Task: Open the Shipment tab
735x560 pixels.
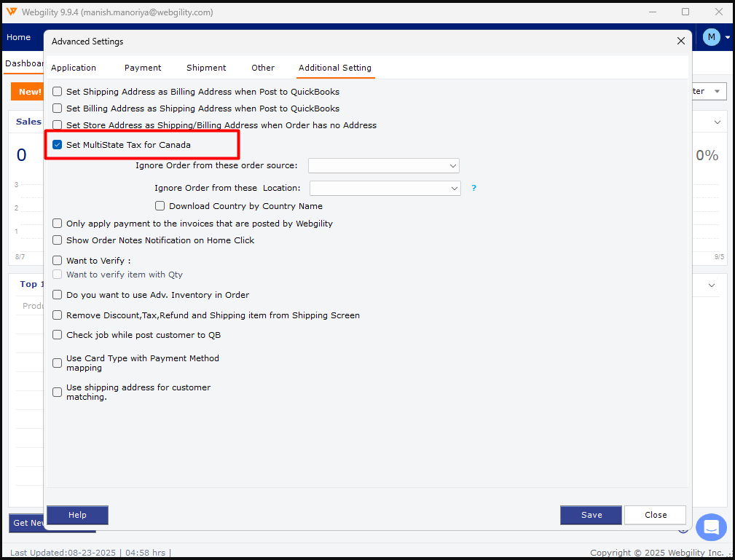Action: tap(206, 68)
